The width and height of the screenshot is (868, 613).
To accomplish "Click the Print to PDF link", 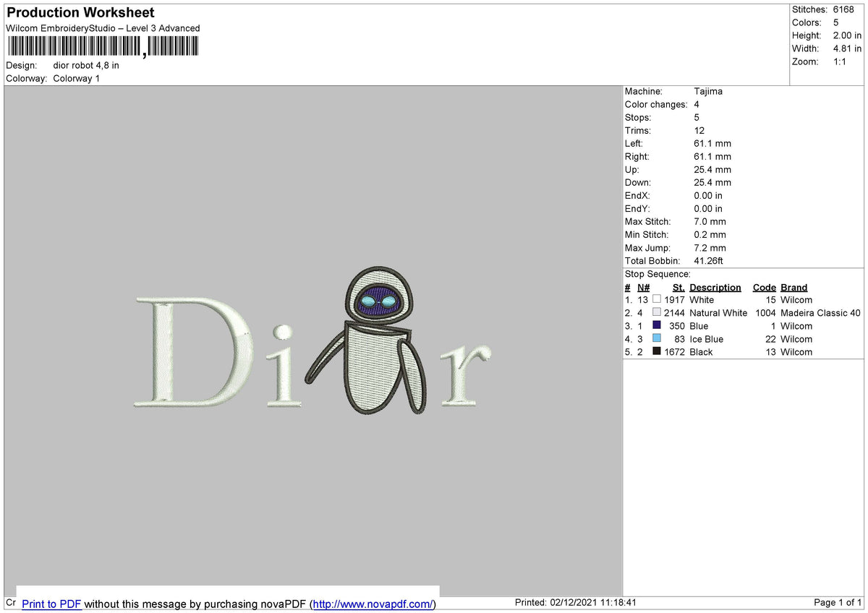I will pos(51,604).
